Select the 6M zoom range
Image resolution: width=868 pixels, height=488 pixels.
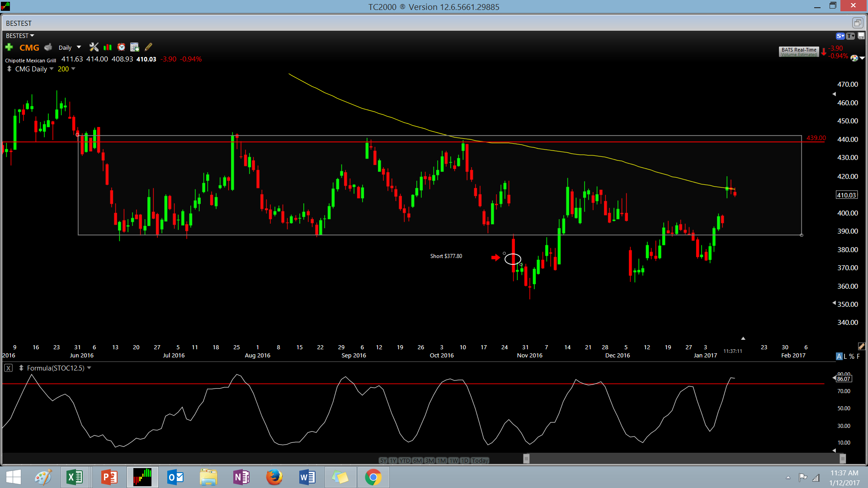click(x=417, y=460)
